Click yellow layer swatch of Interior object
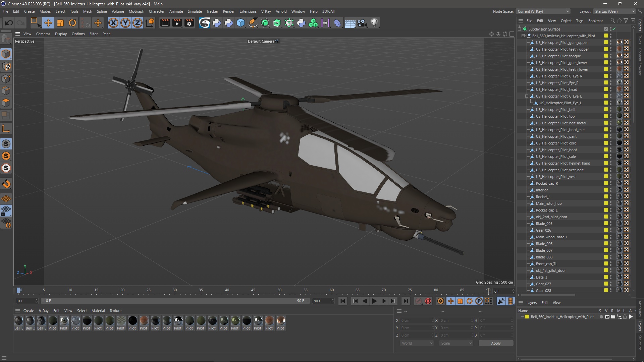Screen dimensions: 644x362 (x=606, y=190)
